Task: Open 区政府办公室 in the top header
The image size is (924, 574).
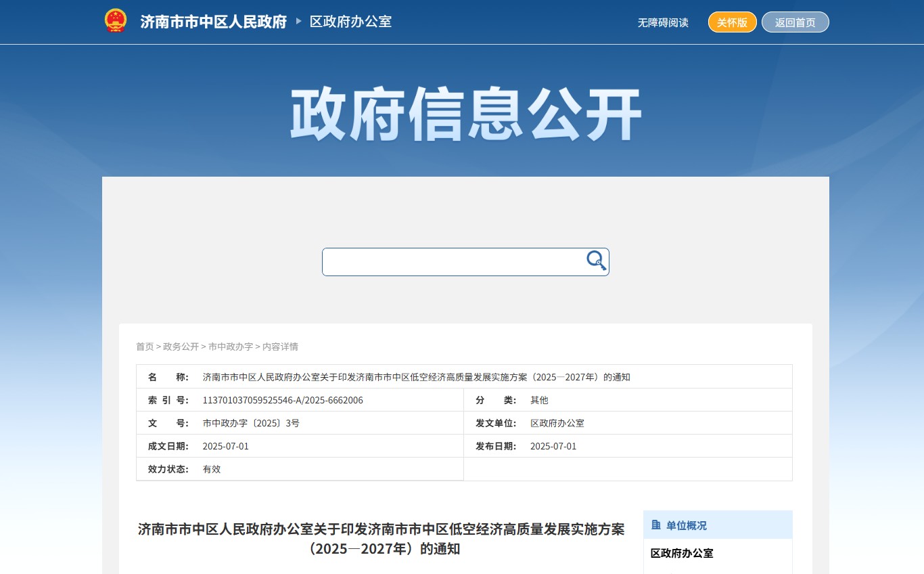Action: click(350, 22)
